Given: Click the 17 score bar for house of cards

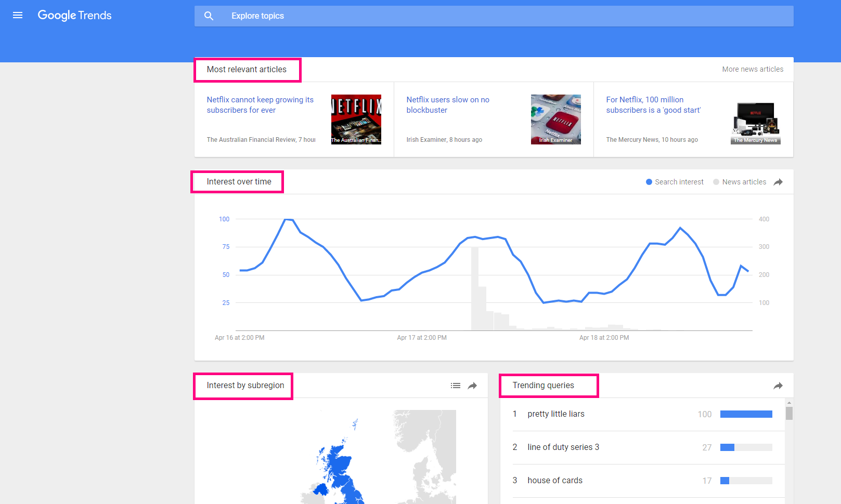Looking at the screenshot, I should click(x=746, y=481).
